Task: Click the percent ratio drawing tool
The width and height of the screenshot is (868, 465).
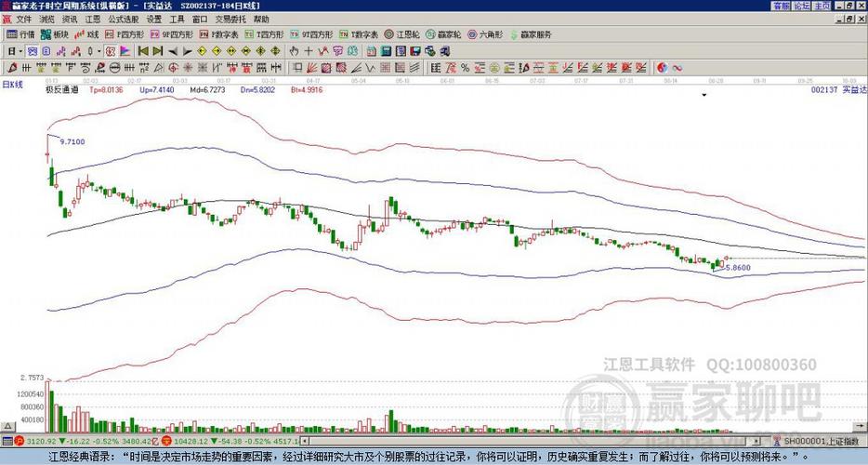Action: [465, 68]
